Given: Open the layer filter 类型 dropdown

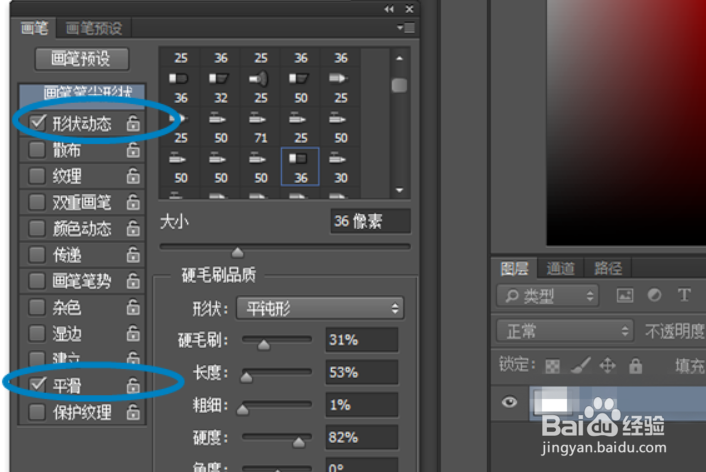Looking at the screenshot, I should click(x=548, y=296).
